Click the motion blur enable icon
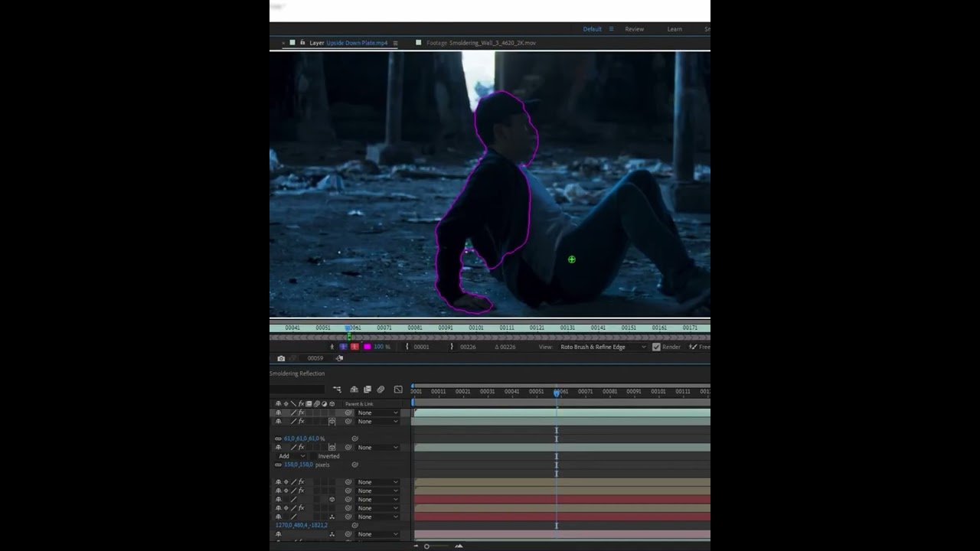The height and width of the screenshot is (551, 980). [381, 390]
